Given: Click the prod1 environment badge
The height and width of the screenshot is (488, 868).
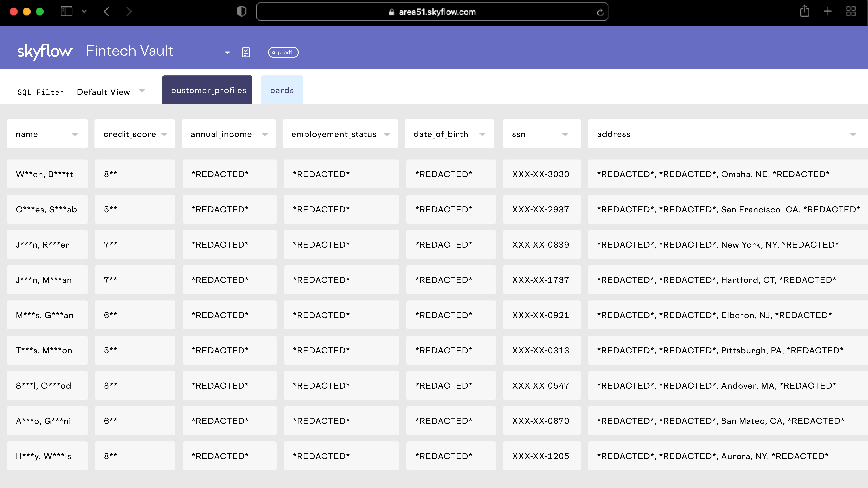Looking at the screenshot, I should (x=283, y=53).
